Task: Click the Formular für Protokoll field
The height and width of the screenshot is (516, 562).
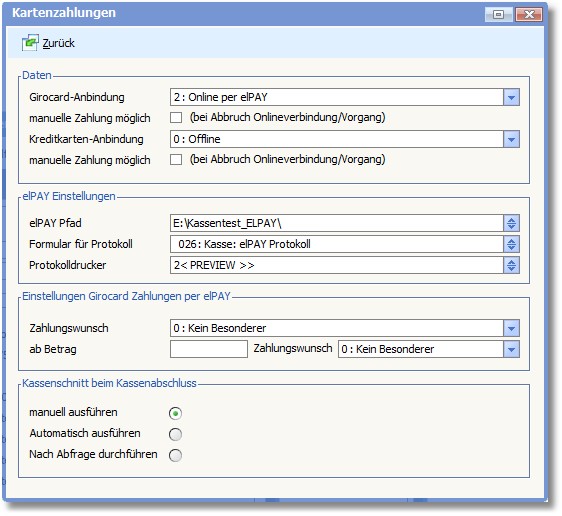Action: pos(337,244)
